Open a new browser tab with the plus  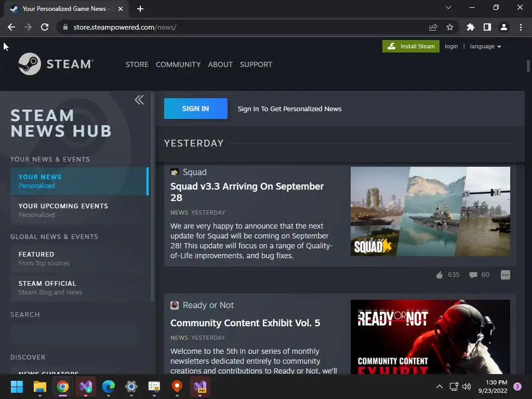(140, 9)
